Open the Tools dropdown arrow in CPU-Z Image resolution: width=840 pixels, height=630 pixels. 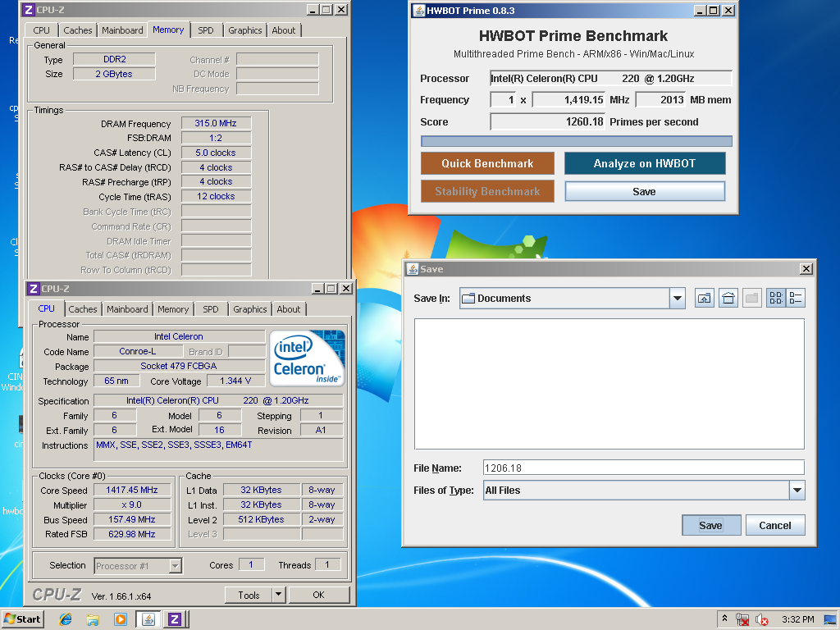pyautogui.click(x=278, y=595)
